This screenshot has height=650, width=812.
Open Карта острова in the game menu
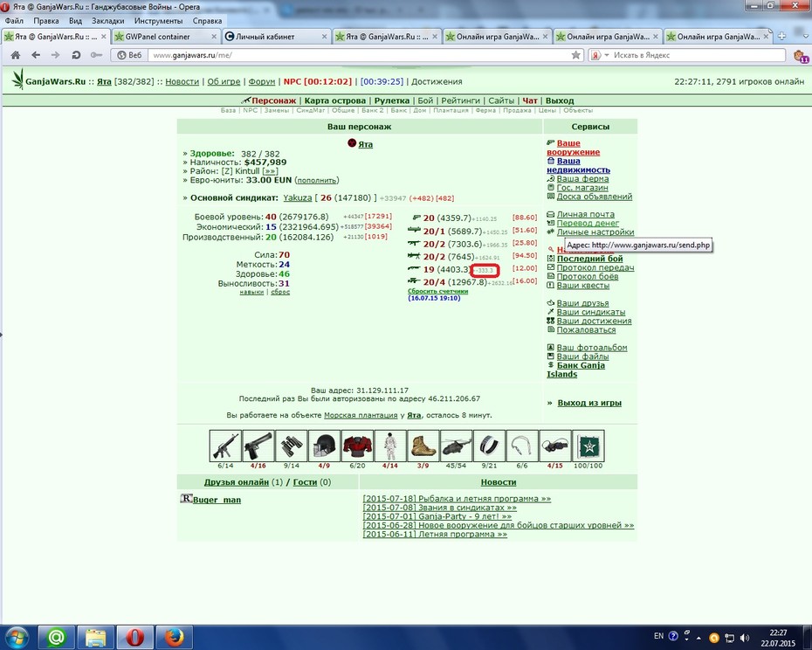point(335,100)
